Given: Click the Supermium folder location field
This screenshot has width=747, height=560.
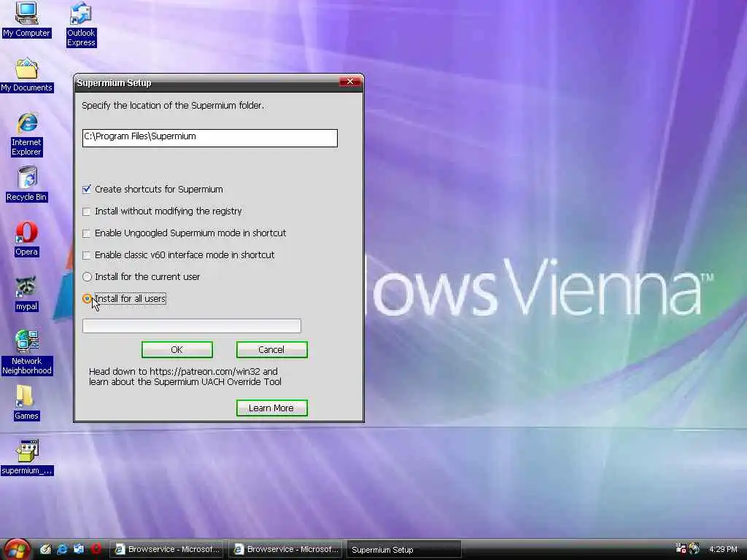Looking at the screenshot, I should click(x=209, y=138).
